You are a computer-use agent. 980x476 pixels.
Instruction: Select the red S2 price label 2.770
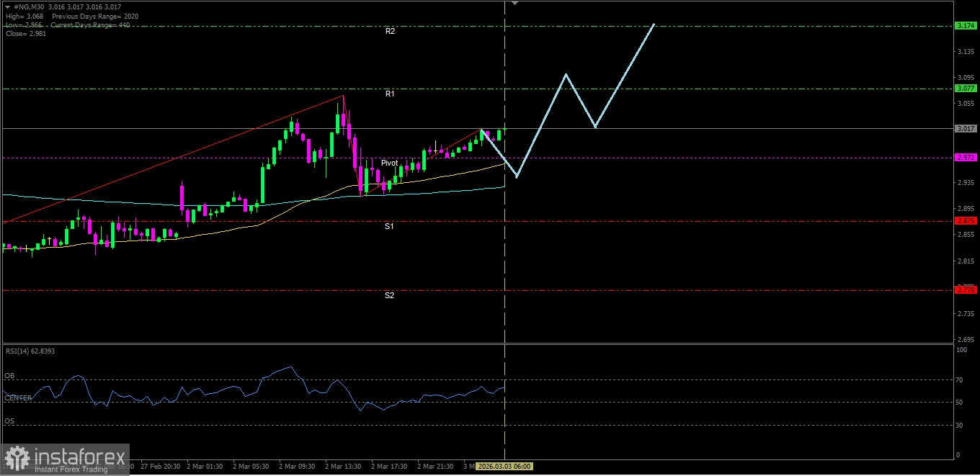pyautogui.click(x=966, y=290)
